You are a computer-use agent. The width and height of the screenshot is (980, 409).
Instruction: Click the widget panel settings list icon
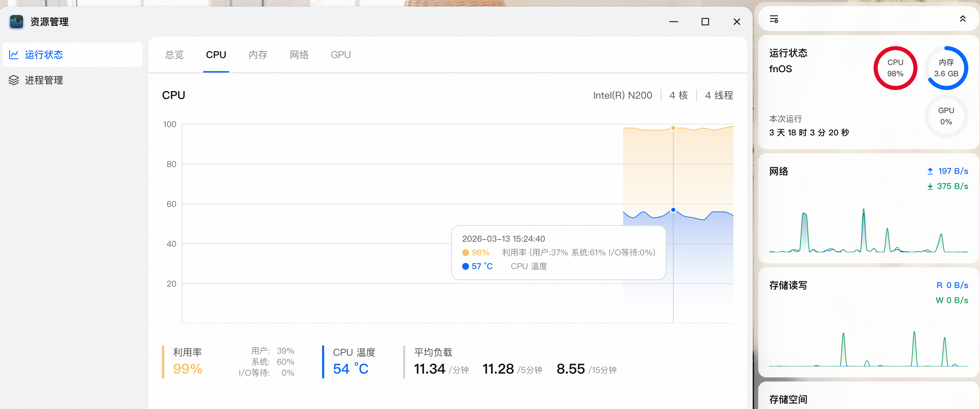774,19
